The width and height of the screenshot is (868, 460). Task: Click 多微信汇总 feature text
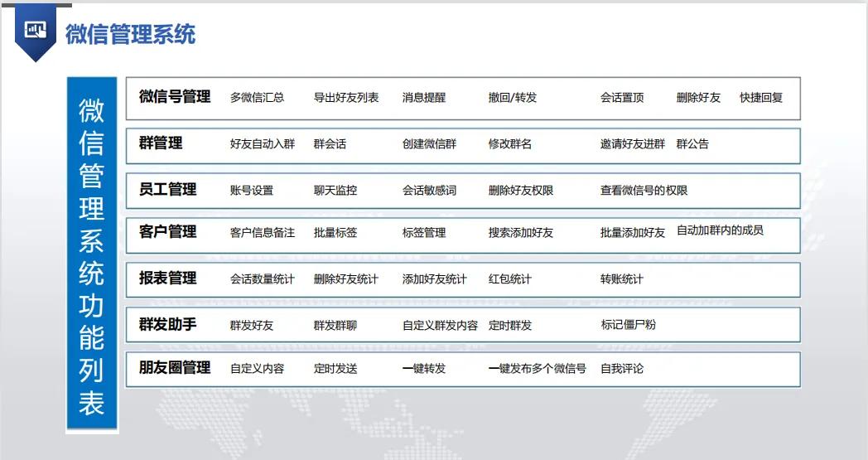[257, 98]
